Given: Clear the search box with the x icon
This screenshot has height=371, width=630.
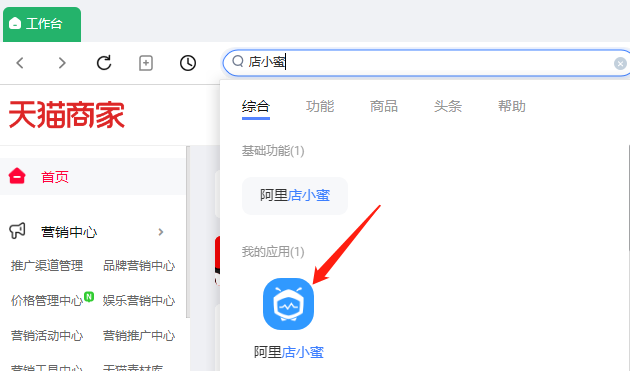Looking at the screenshot, I should pos(620,64).
